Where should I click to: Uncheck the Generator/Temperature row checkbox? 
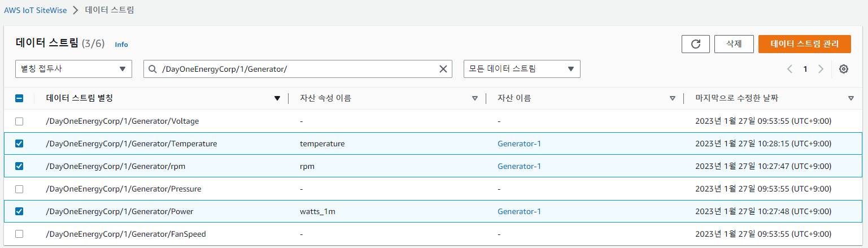point(19,143)
